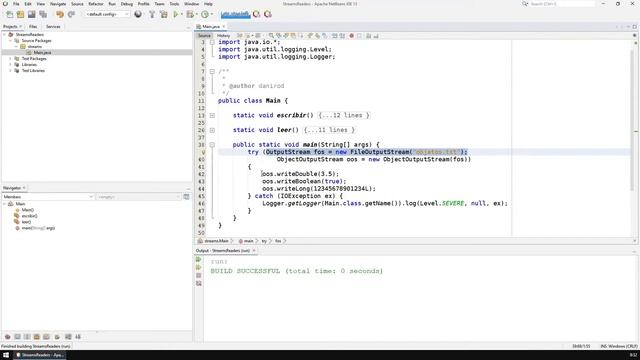Open the Debug menu
640x360 pixels.
[127, 4]
